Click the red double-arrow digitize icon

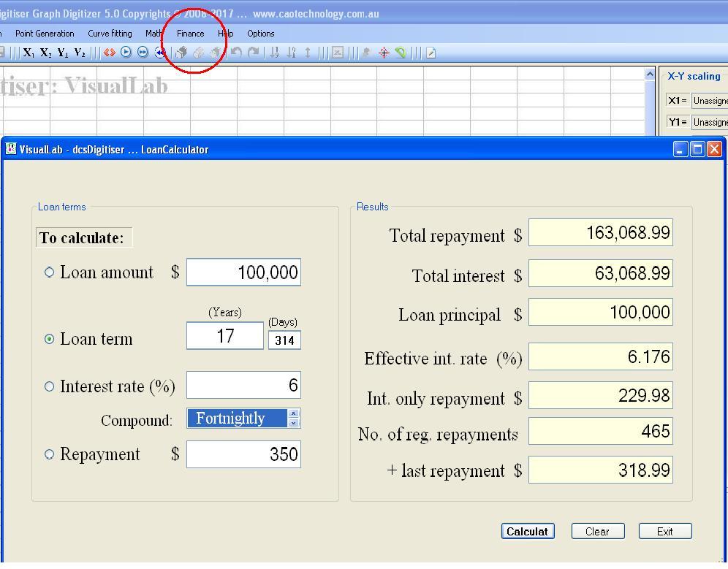point(108,52)
